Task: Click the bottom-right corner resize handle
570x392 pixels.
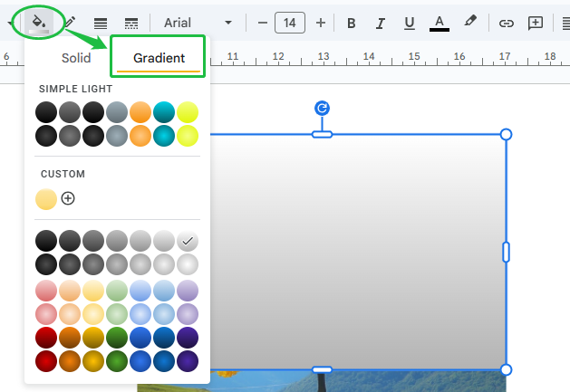Action: point(506,370)
